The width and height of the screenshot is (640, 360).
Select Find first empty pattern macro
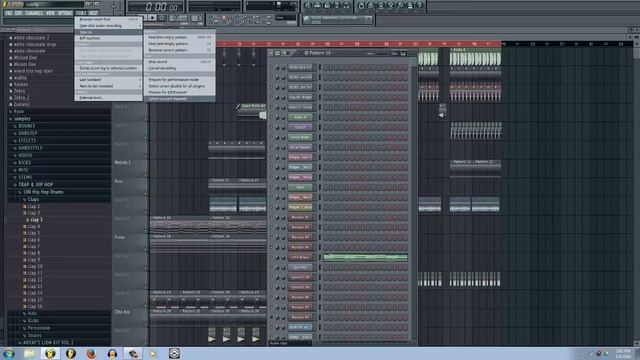coord(179,37)
